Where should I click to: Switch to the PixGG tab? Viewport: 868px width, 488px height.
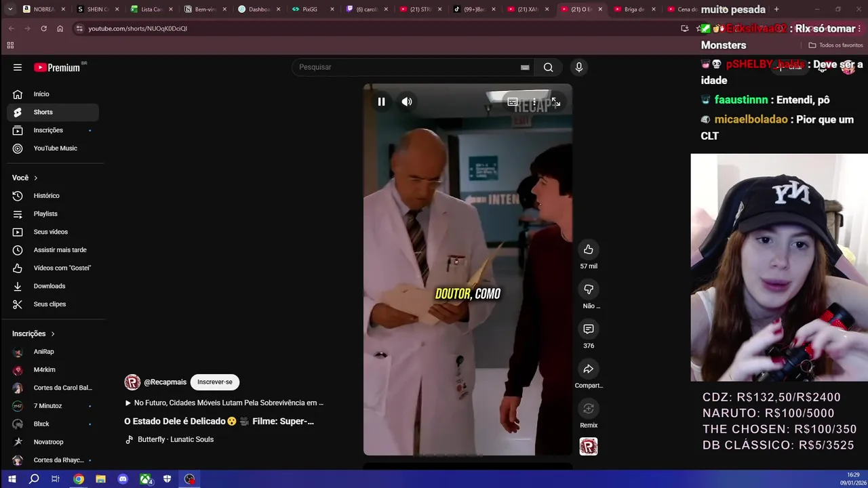tap(313, 9)
